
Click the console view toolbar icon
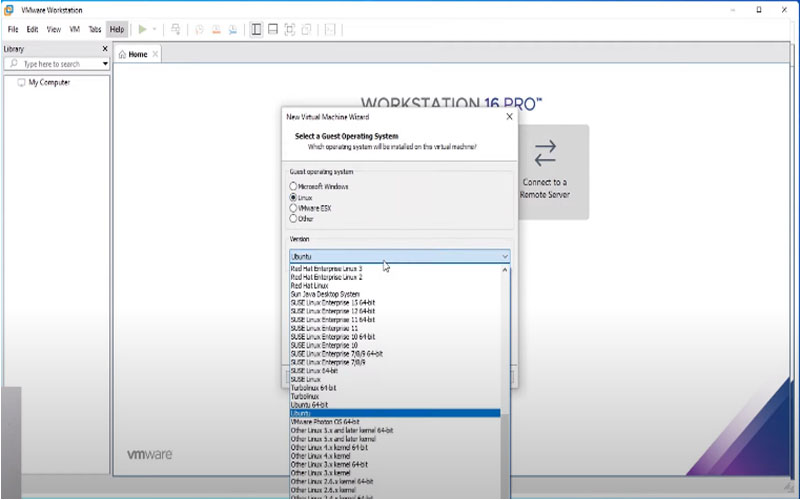point(330,30)
